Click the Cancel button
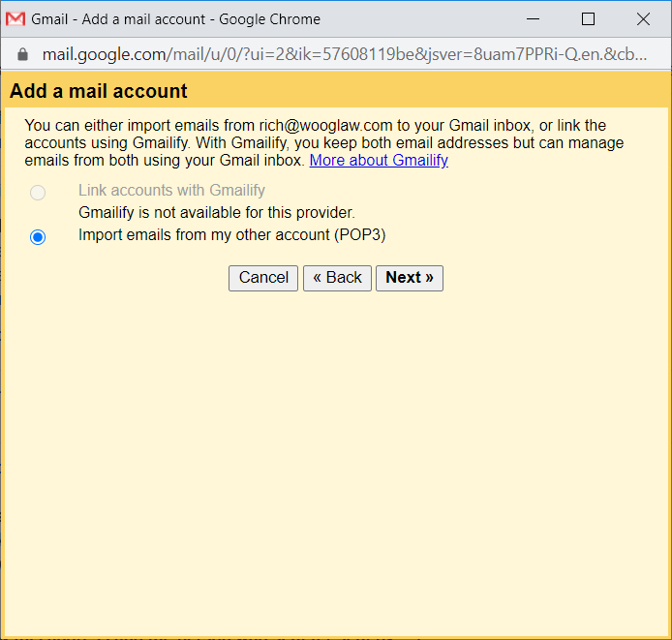Viewport: 672px width, 640px height. click(x=263, y=278)
